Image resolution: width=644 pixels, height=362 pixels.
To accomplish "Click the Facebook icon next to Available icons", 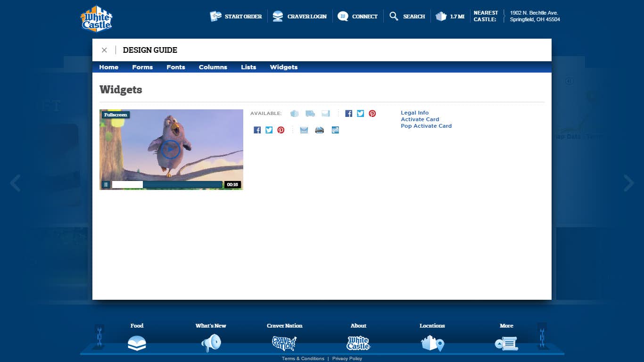I will (349, 114).
